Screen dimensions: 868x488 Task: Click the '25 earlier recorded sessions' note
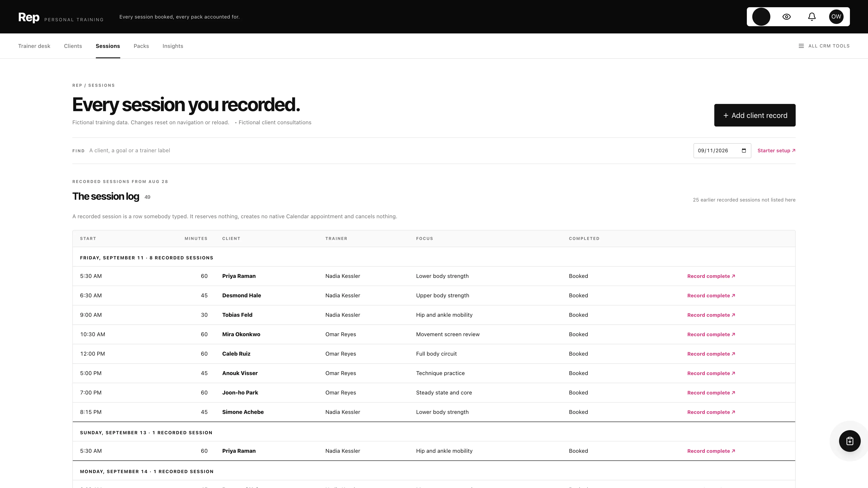[744, 200]
